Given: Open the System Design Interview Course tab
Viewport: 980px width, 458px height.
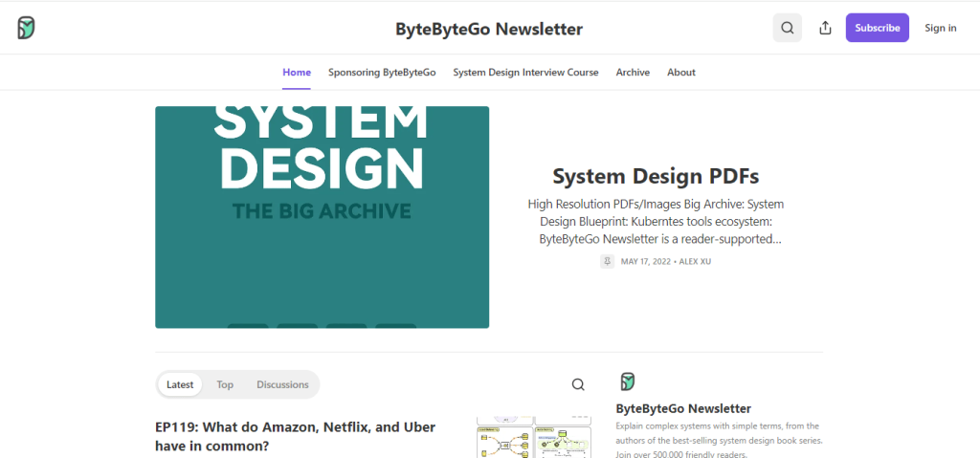Looking at the screenshot, I should [525, 73].
